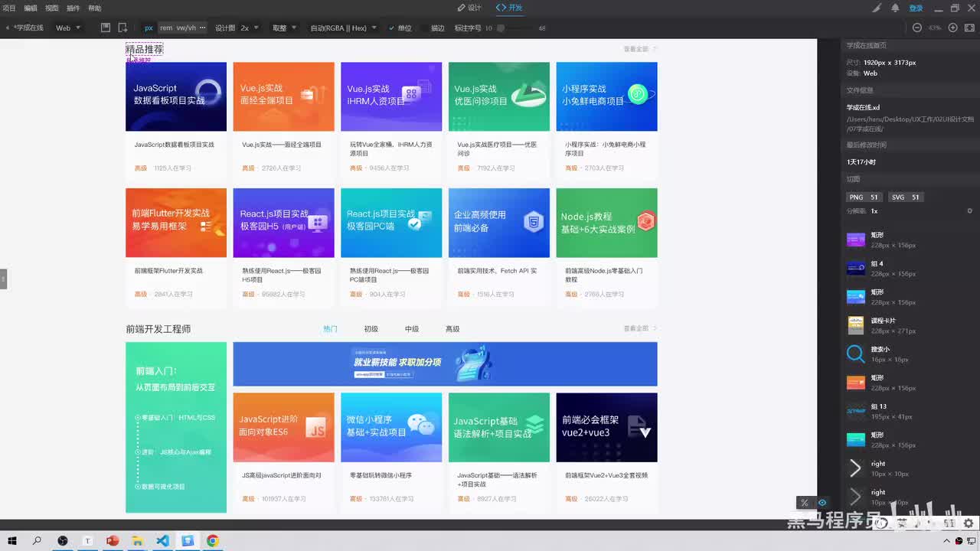980x551 pixels.
Task: Open Google Chrome from the taskbar
Action: pyautogui.click(x=212, y=541)
